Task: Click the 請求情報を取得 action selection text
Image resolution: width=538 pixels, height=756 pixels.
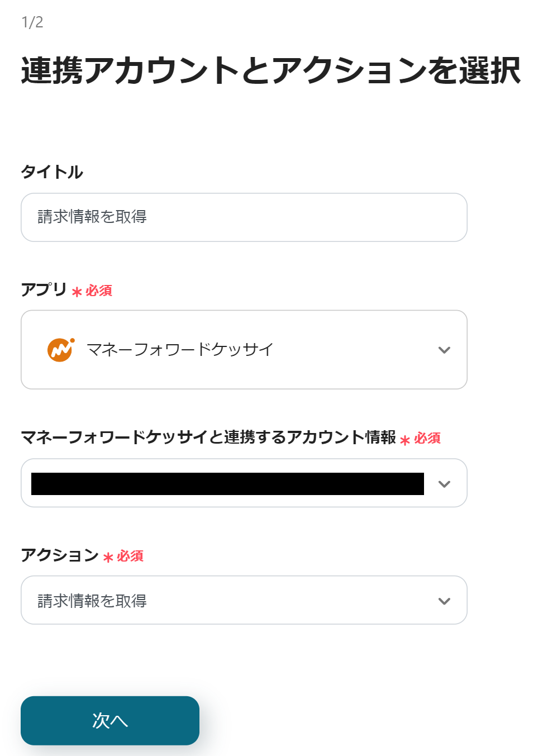Action: coord(92,601)
